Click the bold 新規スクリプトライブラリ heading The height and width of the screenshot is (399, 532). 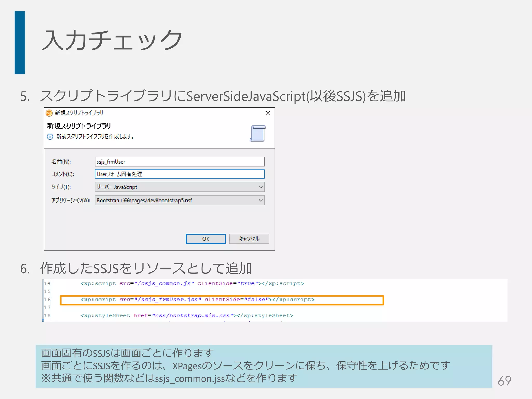[79, 126]
